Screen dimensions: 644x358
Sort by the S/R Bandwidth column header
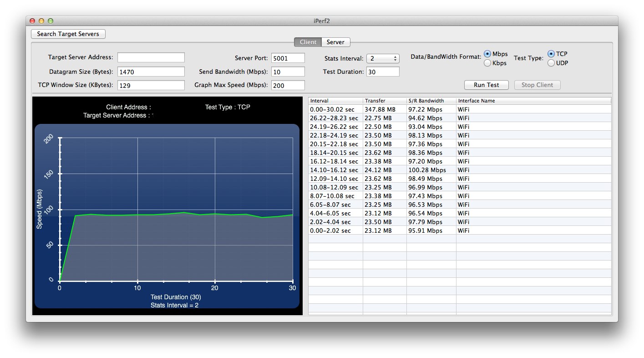coord(431,101)
